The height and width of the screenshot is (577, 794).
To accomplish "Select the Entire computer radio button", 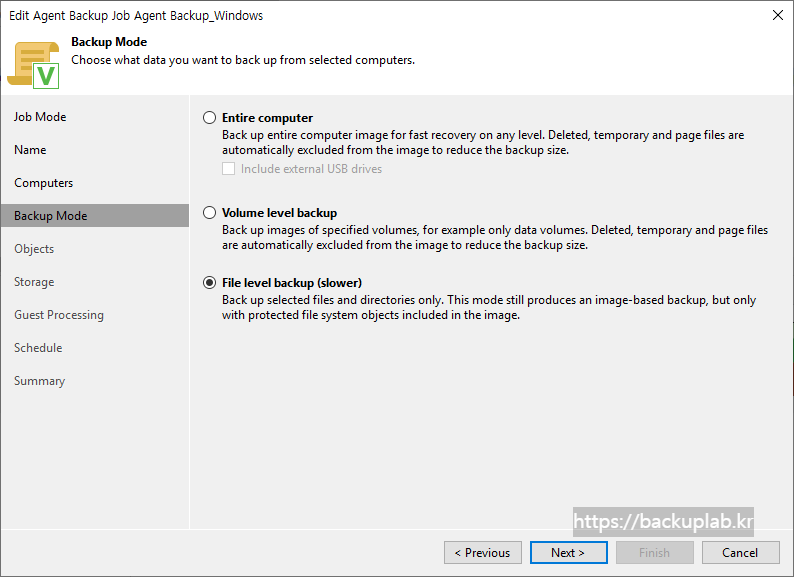I will (209, 118).
